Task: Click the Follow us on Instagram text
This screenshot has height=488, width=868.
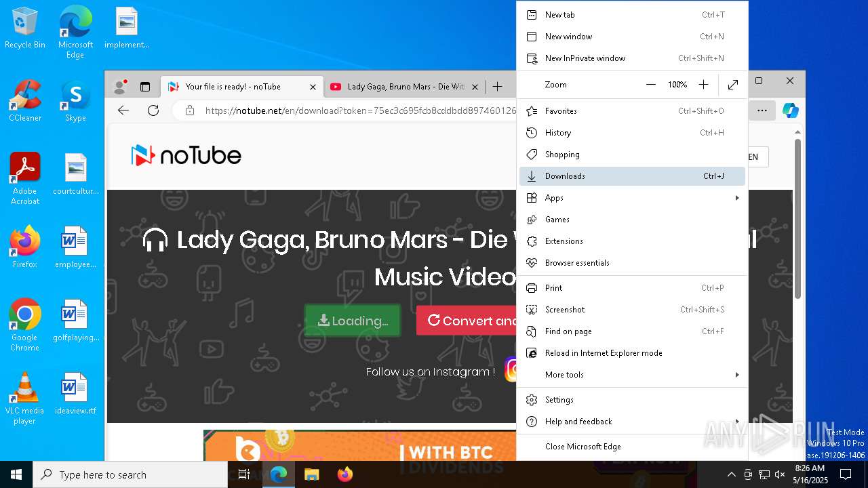Action: [430, 371]
